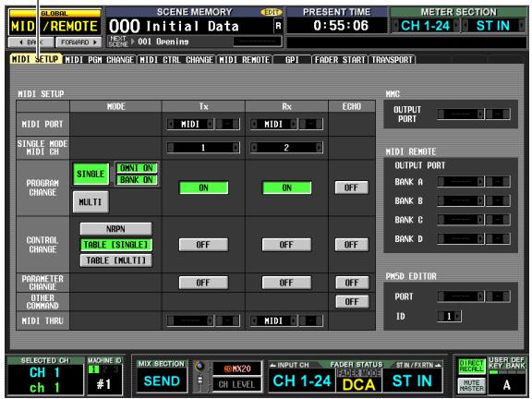The height and width of the screenshot is (399, 532).
Task: Increase Rx single mode MIDI channel arrow
Action: [319, 147]
